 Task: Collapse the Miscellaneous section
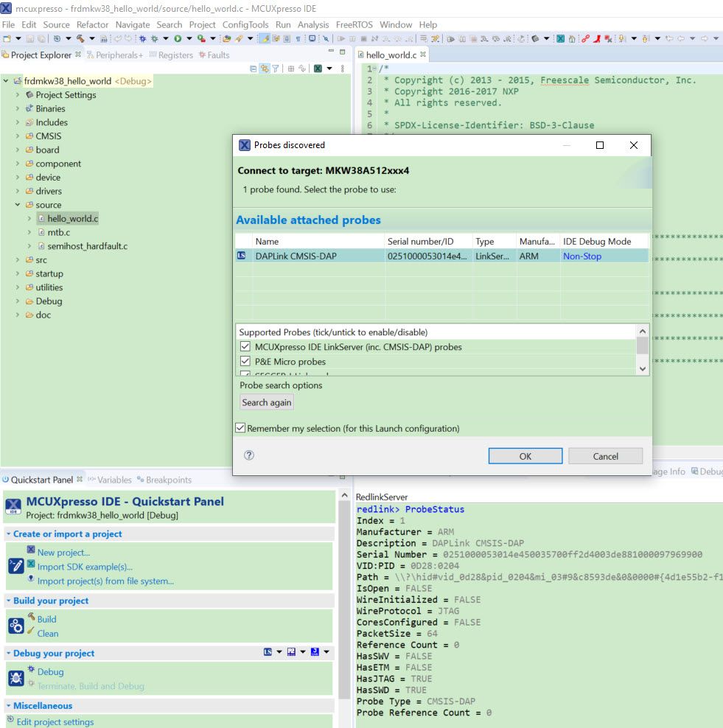pyautogui.click(x=8, y=705)
